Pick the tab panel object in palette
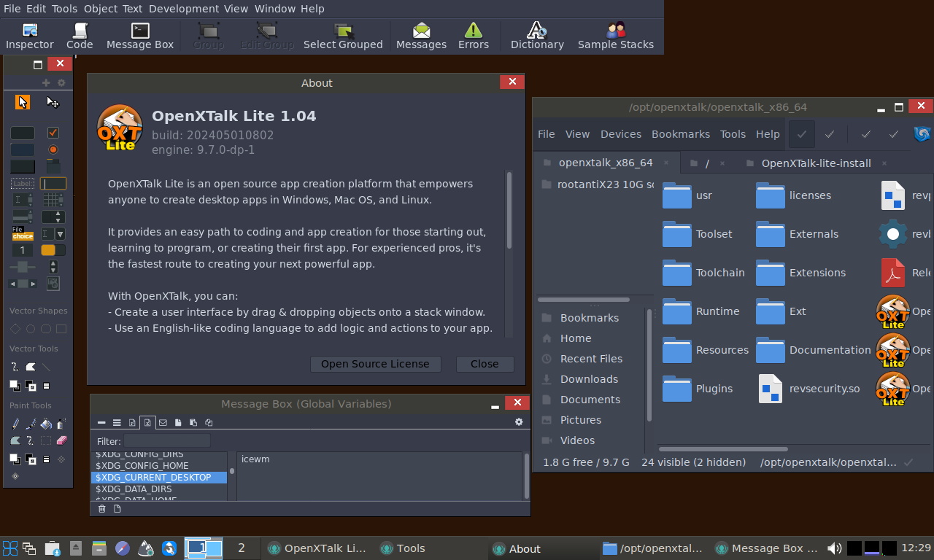 click(x=53, y=166)
